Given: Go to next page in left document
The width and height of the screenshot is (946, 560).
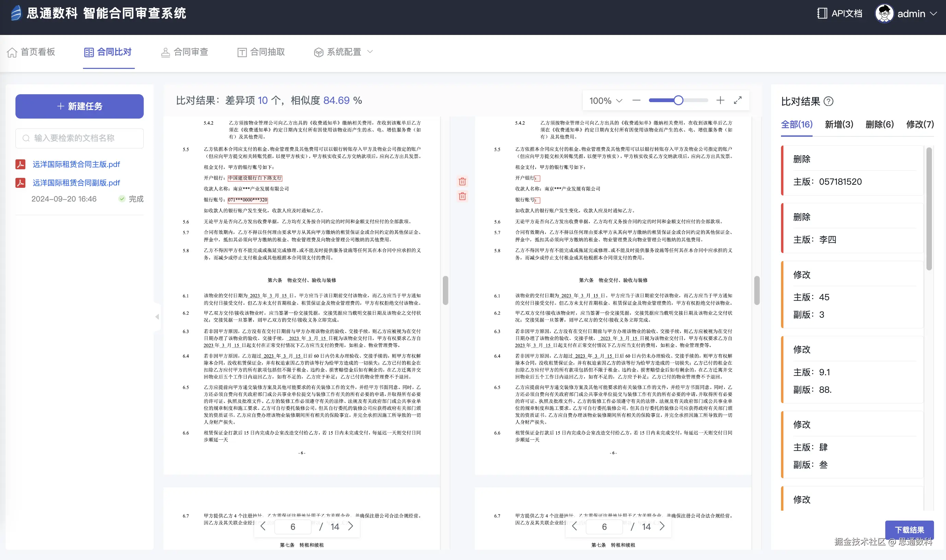Looking at the screenshot, I should tap(351, 526).
